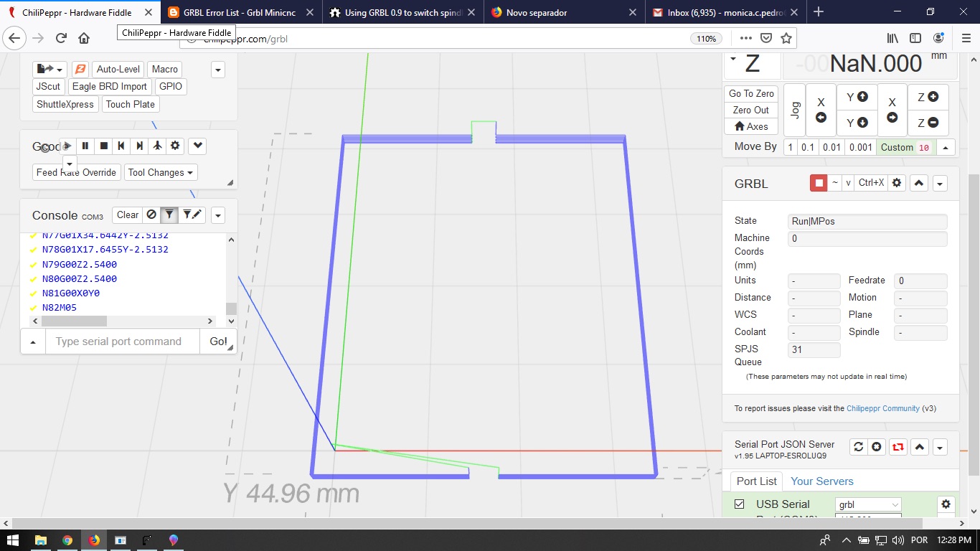Collapse GRBL widget chevron up

[x=919, y=183]
